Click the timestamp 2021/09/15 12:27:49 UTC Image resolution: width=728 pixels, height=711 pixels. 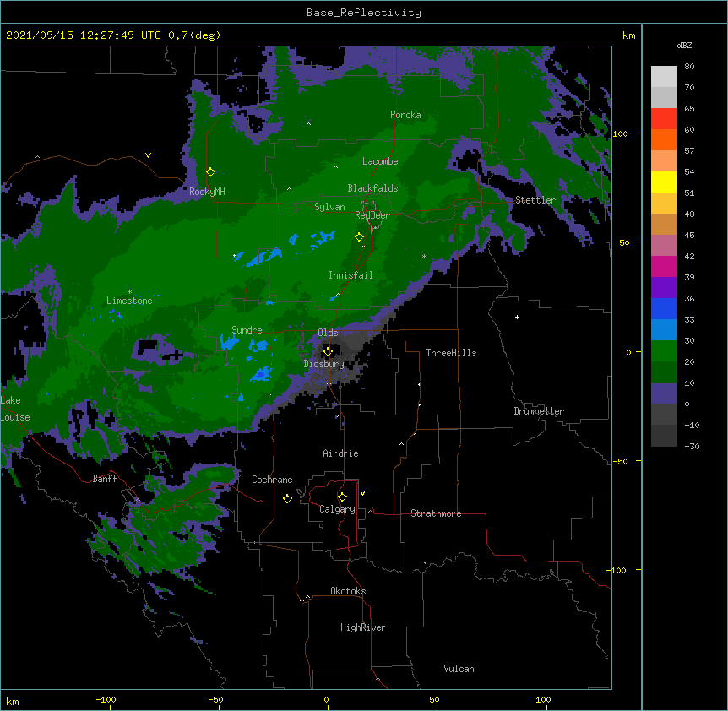click(x=83, y=35)
